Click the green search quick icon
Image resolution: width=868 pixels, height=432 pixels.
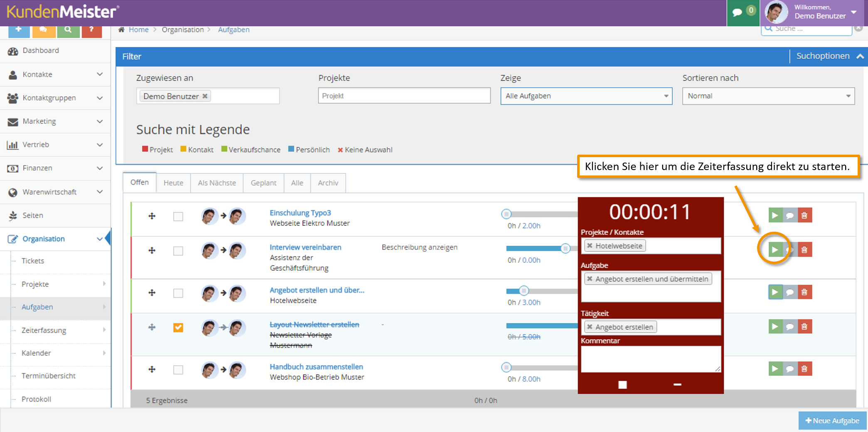click(68, 31)
